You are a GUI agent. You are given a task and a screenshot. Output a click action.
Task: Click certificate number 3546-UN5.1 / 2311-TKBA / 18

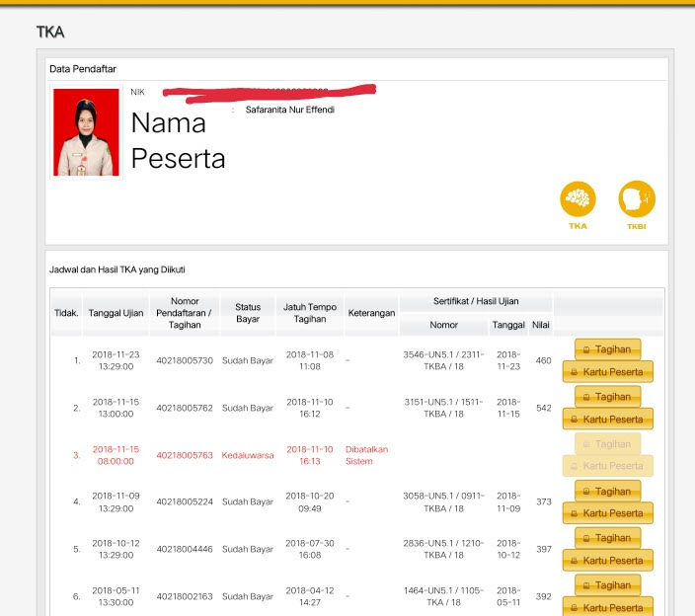click(x=443, y=360)
